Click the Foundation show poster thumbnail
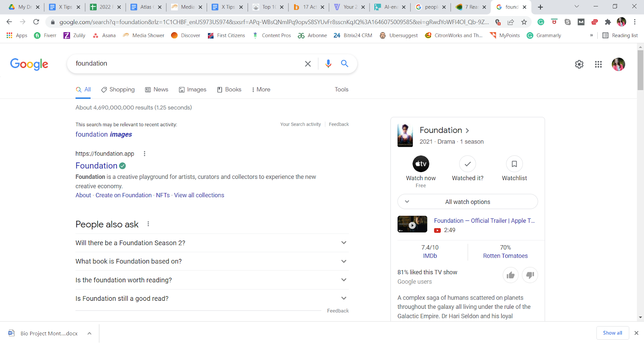644x345 pixels. click(405, 136)
